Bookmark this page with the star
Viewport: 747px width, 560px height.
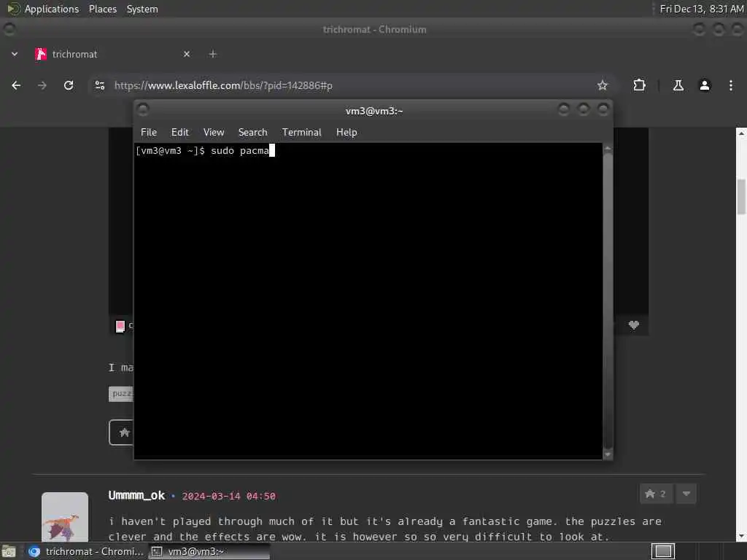click(602, 85)
